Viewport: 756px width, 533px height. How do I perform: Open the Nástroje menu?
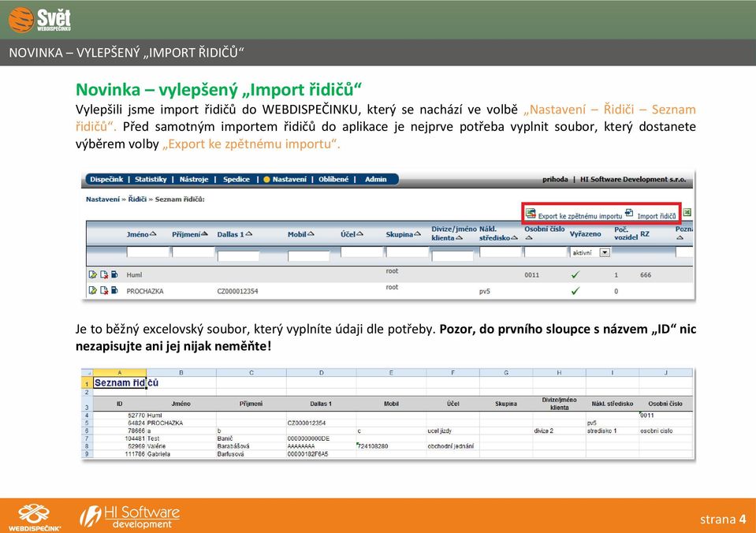point(194,180)
